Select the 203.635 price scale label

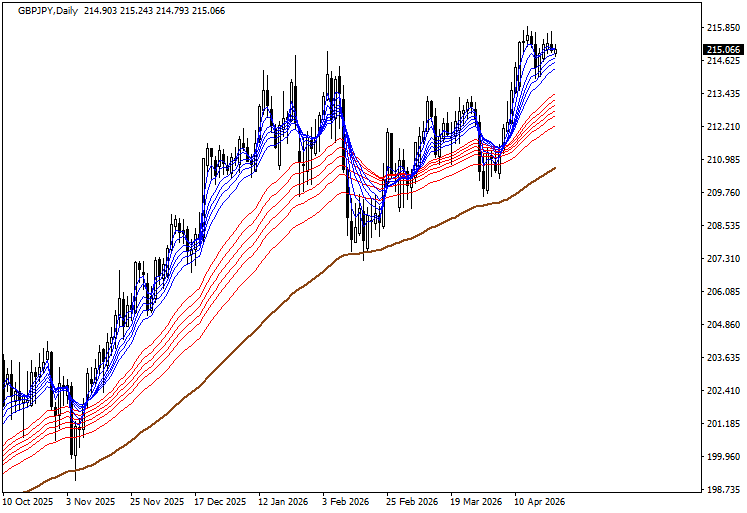tap(722, 358)
